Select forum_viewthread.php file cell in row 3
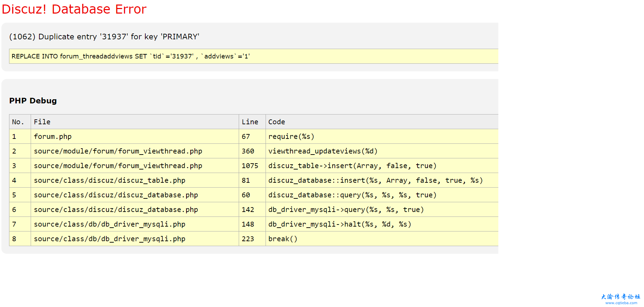This screenshot has height=307, width=644. (135, 166)
